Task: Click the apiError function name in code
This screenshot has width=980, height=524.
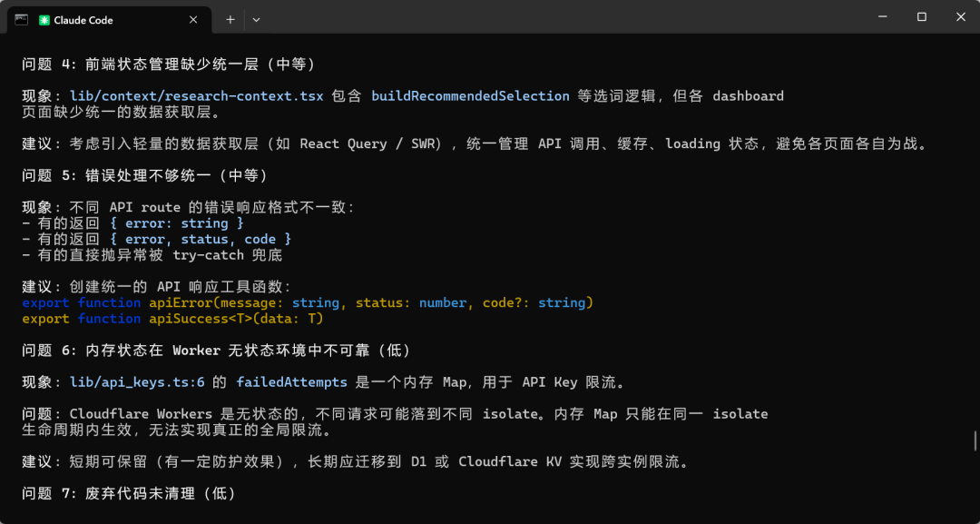Action: (184, 303)
